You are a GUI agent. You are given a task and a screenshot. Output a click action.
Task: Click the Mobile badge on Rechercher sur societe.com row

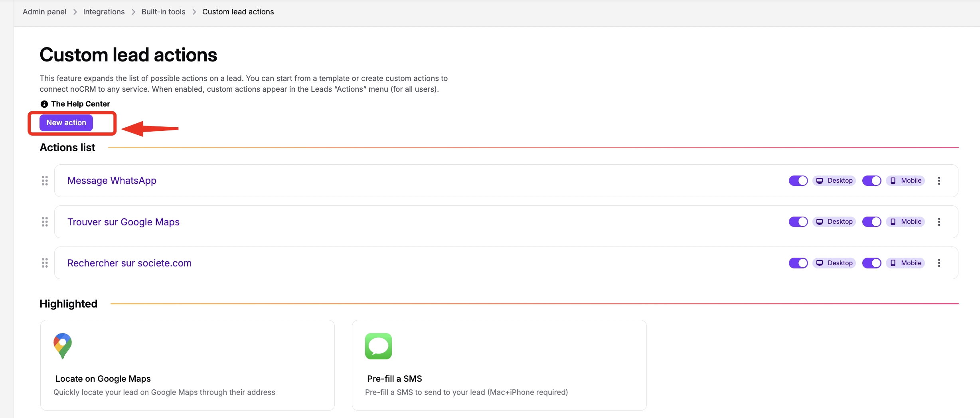pyautogui.click(x=905, y=263)
